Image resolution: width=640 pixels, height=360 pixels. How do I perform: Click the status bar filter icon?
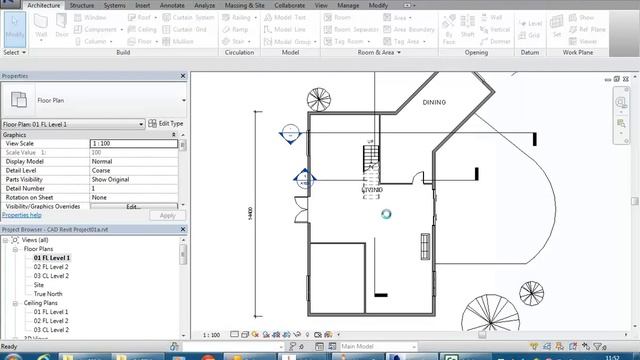click(x=599, y=347)
